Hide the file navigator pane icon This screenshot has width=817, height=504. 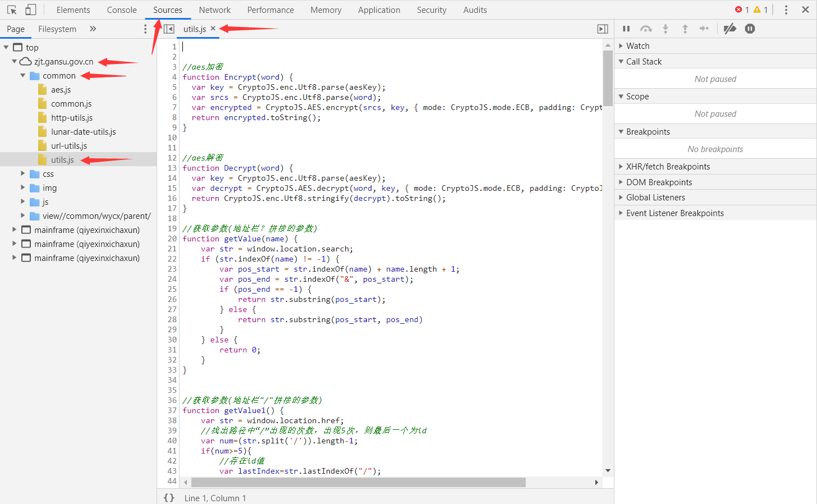pos(169,29)
